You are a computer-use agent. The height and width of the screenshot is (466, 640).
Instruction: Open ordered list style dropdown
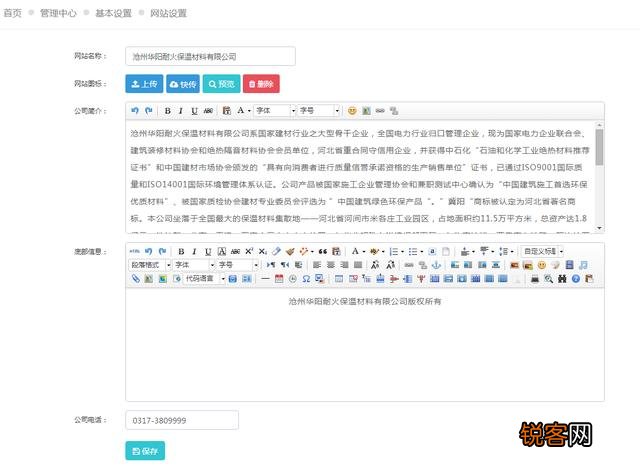(x=402, y=252)
